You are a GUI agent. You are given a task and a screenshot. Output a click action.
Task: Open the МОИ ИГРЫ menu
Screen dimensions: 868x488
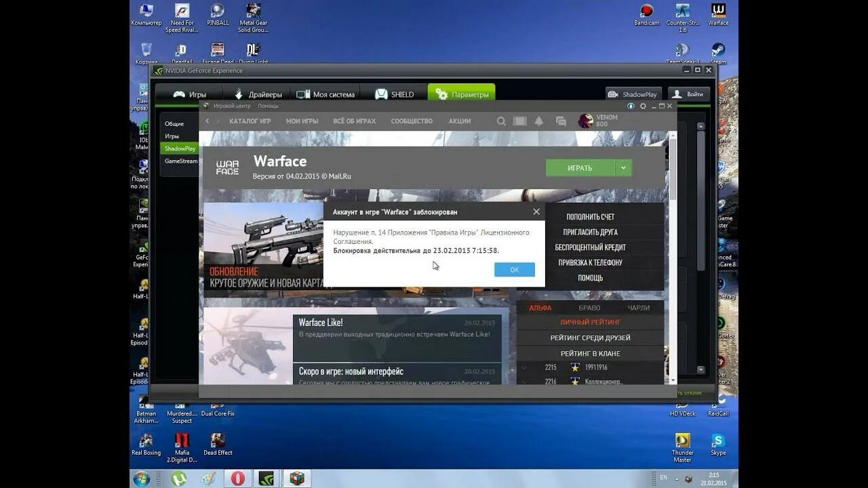[x=302, y=121]
